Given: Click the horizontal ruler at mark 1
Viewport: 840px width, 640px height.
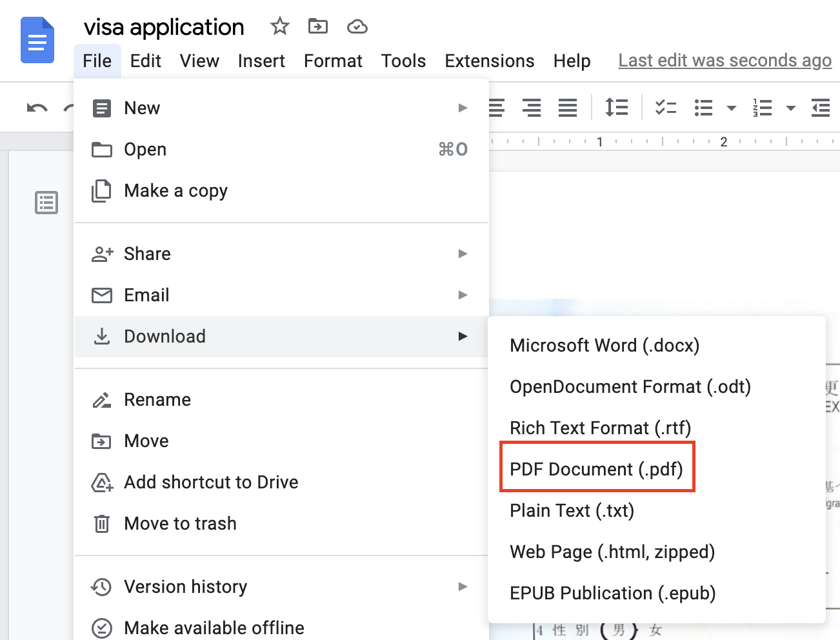Looking at the screenshot, I should coord(600,141).
